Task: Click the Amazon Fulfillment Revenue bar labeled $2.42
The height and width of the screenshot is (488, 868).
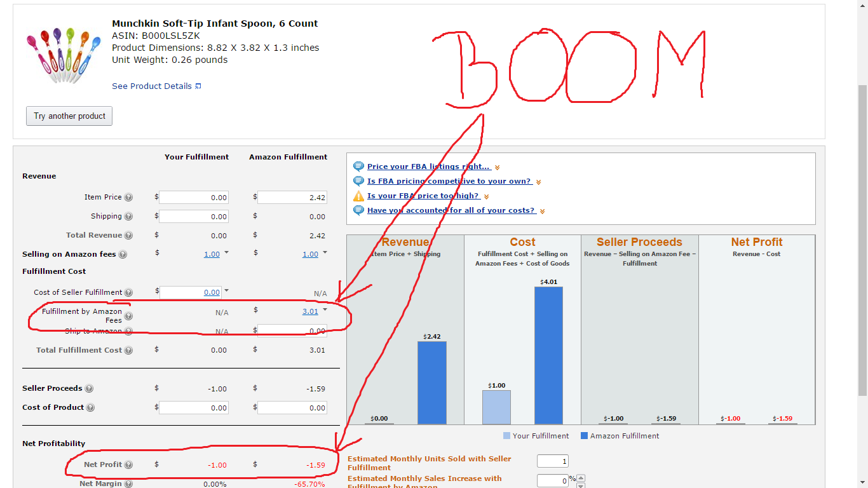Action: tap(432, 383)
